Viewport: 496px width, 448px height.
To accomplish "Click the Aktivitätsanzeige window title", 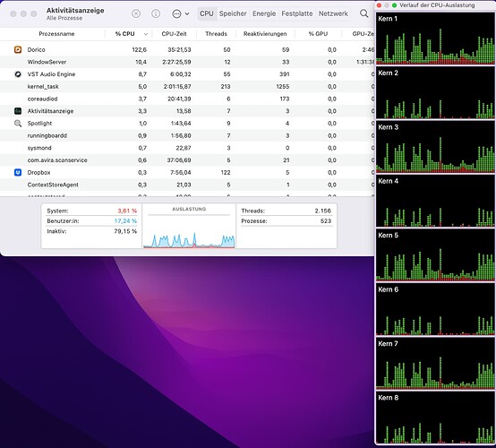I will click(x=75, y=11).
